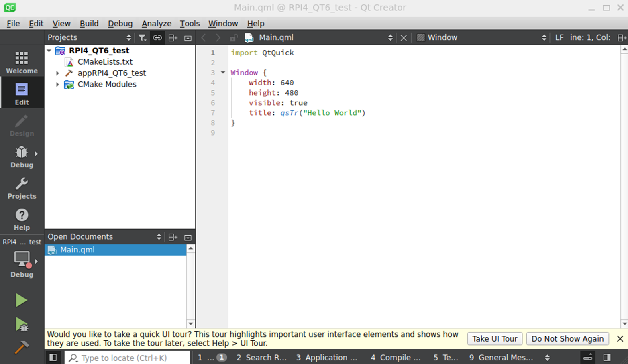This screenshot has height=364, width=628.
Task: Expand the CMake Modules node
Action: [x=57, y=85]
